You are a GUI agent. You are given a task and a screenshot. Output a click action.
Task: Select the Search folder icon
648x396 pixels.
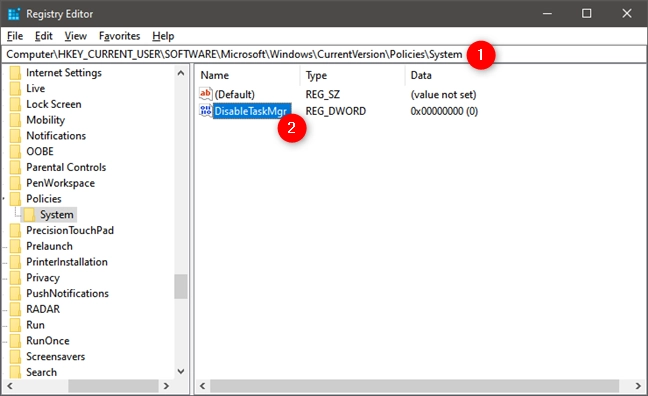(15, 372)
